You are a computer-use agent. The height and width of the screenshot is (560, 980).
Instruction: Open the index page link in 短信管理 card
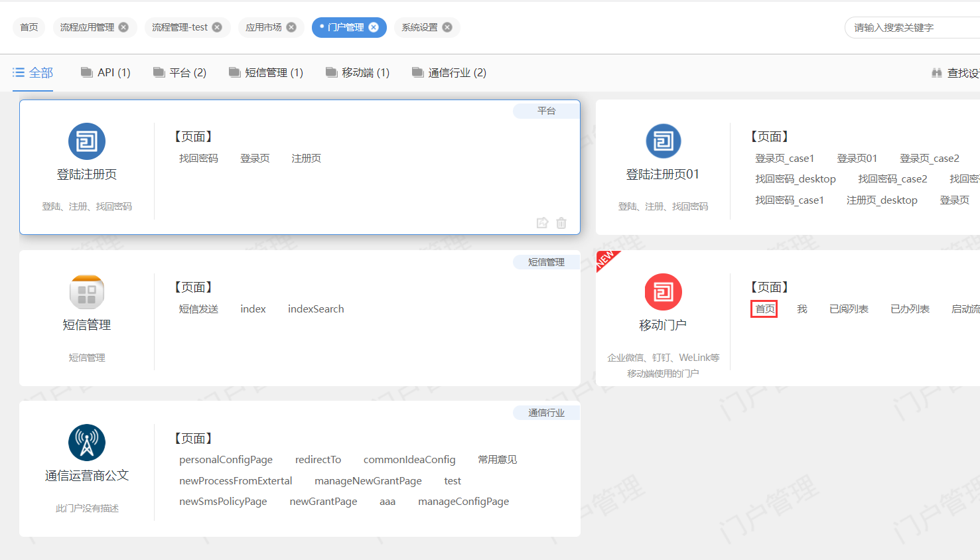coord(253,309)
